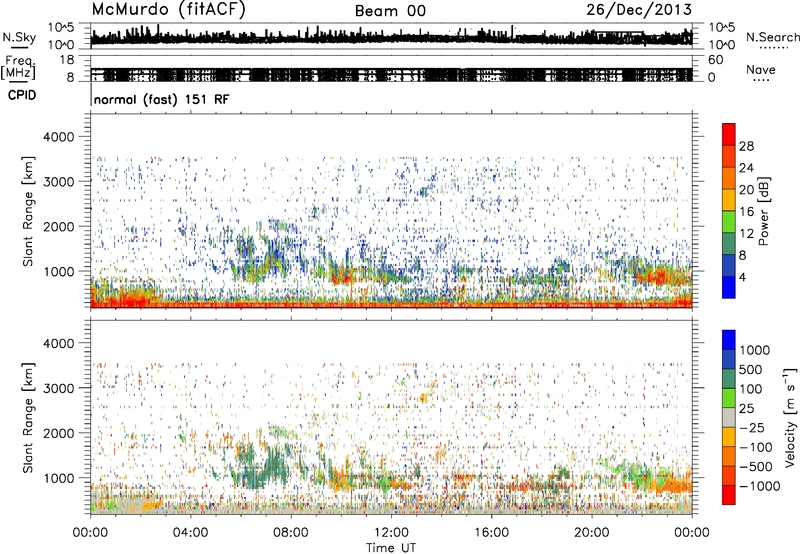
Task: Click the Velocity [m s-1] color bar label
Action: [x=790, y=417]
